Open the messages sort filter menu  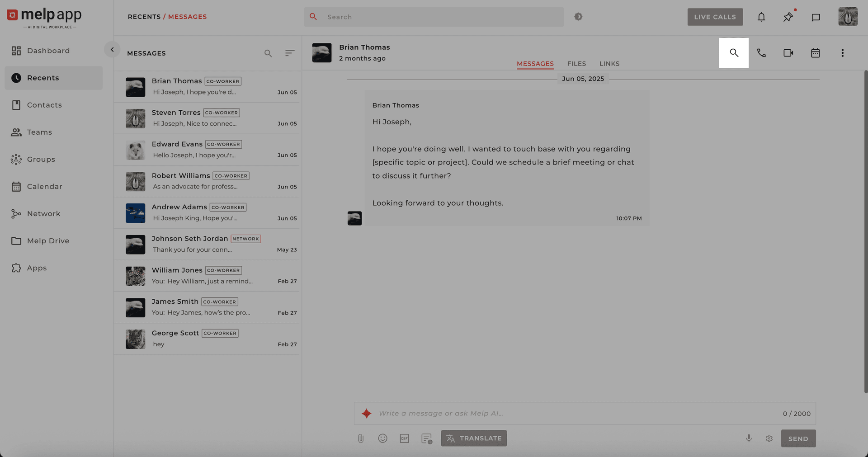[x=290, y=53]
